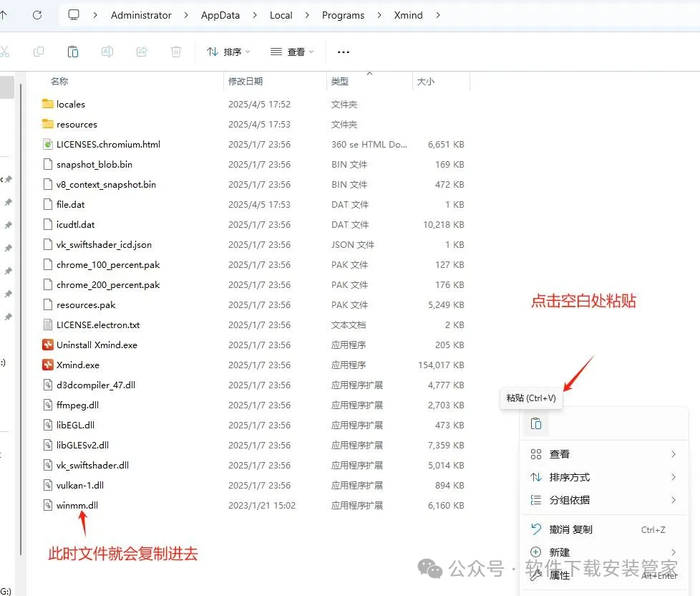This screenshot has width=700, height=596.
Task: Click the Xmind.exe application icon
Action: coord(48,365)
